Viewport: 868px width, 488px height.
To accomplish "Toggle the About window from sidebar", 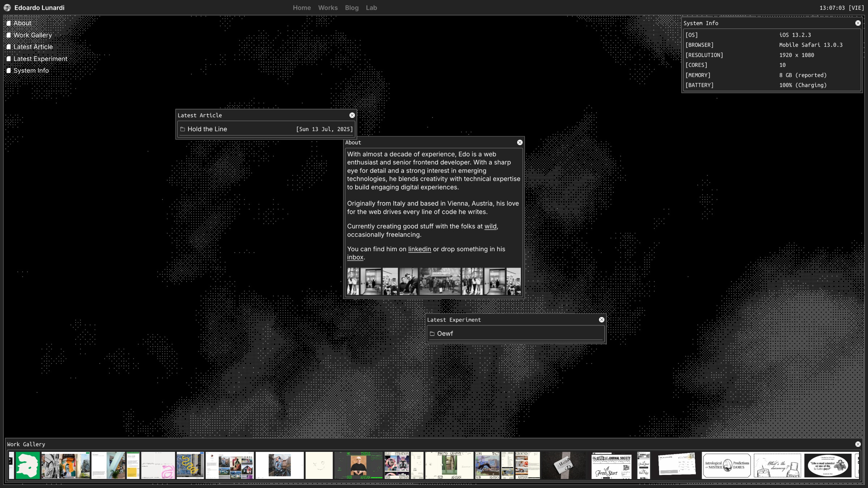I will click(19, 23).
